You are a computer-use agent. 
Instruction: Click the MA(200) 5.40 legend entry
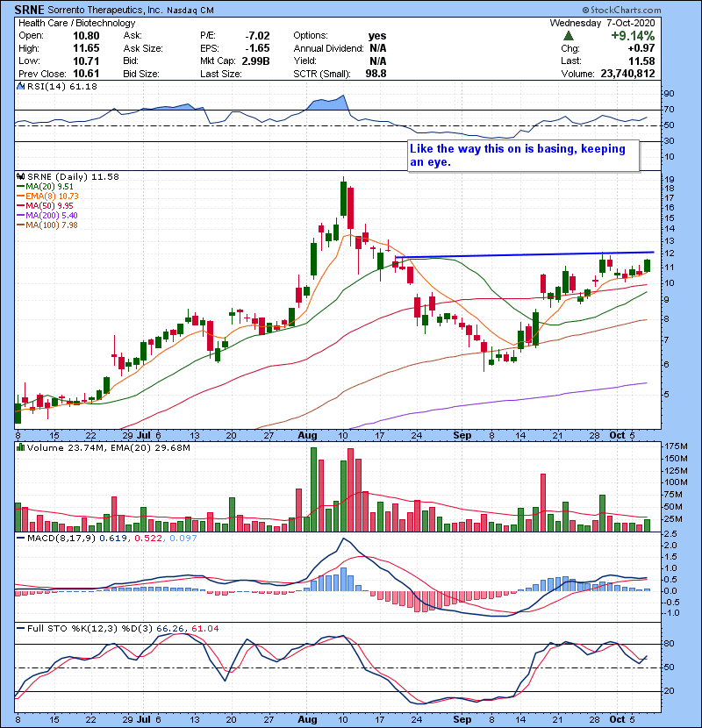tap(47, 216)
